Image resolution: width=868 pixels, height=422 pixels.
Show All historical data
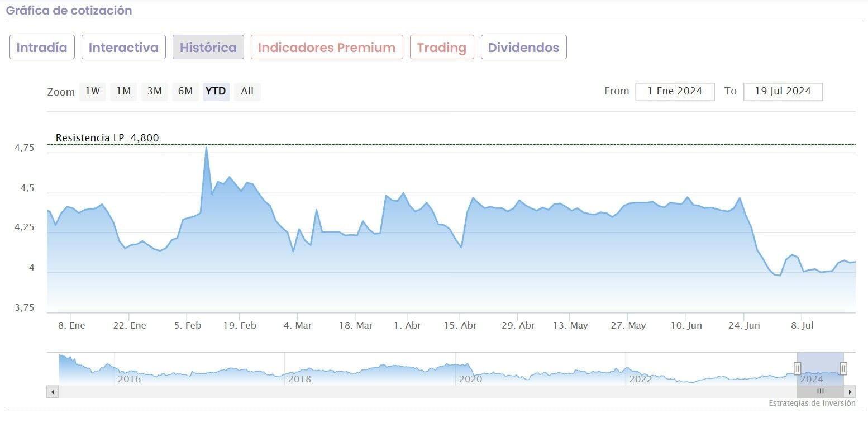pos(247,91)
